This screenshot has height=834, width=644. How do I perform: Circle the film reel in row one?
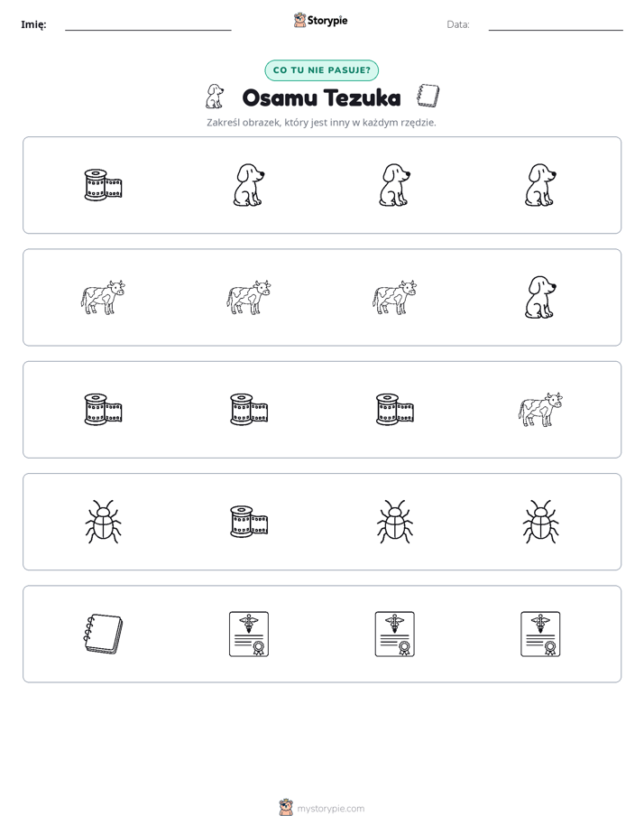[x=103, y=185]
